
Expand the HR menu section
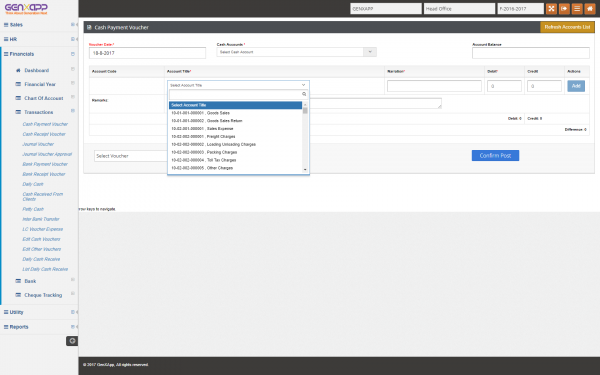[73, 39]
